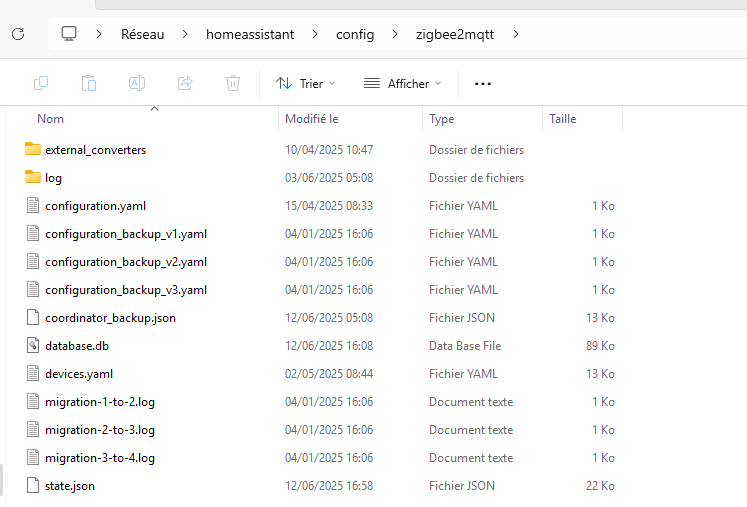Sort files by the Nom column header
This screenshot has height=507, width=747.
tap(50, 119)
